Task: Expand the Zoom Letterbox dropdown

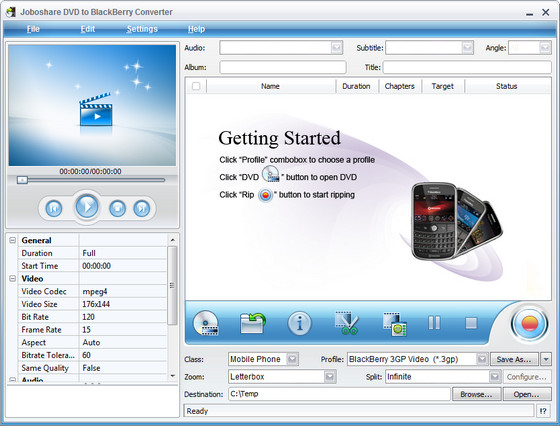Action: tap(330, 377)
